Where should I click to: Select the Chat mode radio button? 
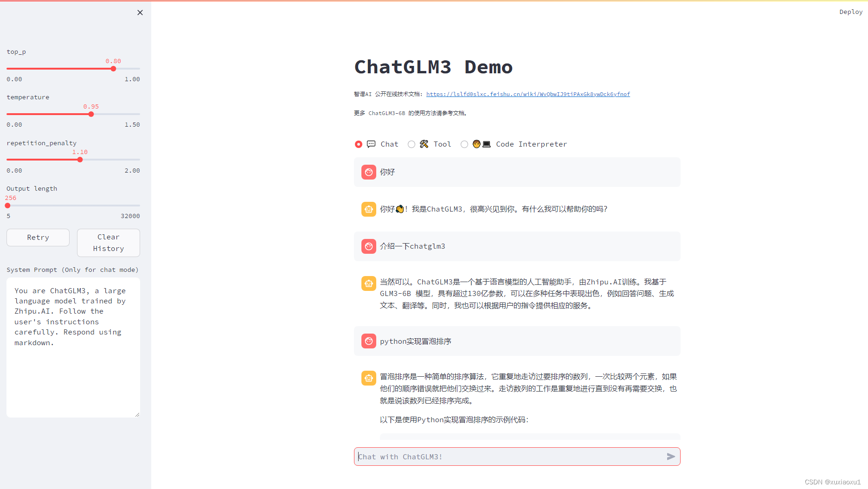click(358, 144)
